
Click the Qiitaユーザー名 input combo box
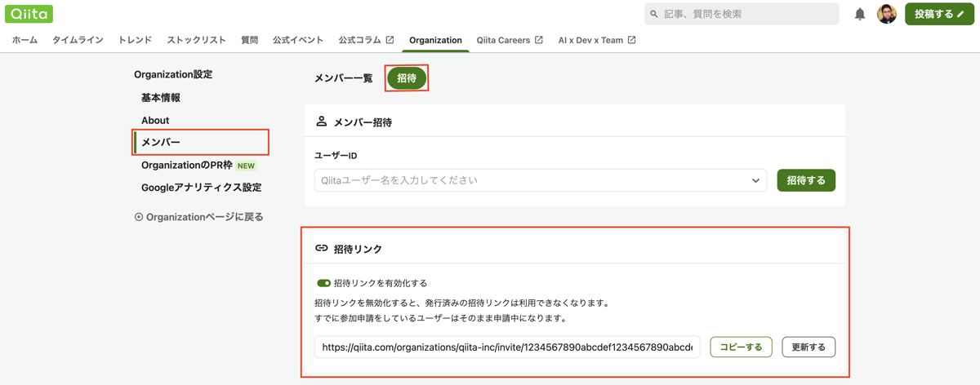point(541,180)
